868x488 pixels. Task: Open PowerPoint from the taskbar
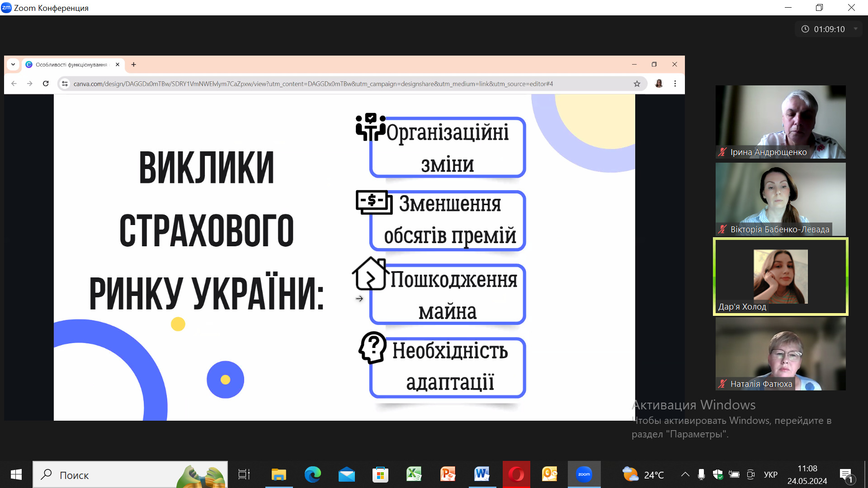point(448,474)
